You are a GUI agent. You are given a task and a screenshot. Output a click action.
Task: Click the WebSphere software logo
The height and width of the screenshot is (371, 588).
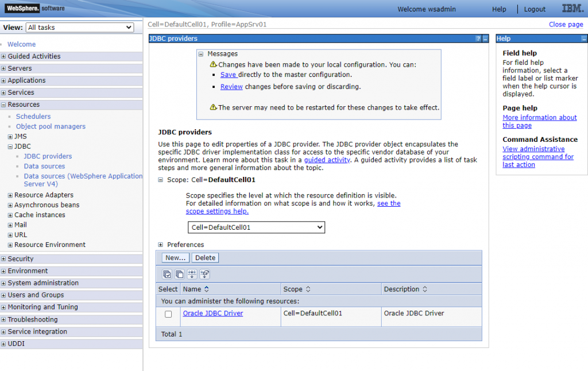(x=34, y=8)
